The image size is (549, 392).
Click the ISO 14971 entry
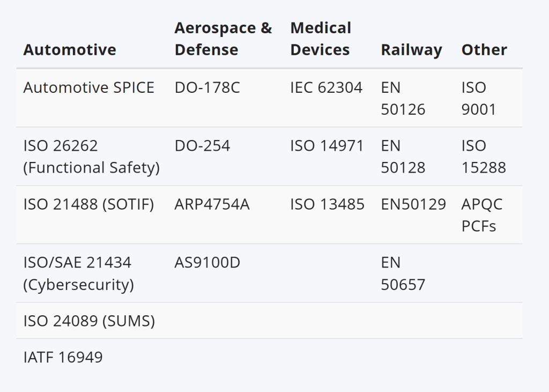coord(327,146)
